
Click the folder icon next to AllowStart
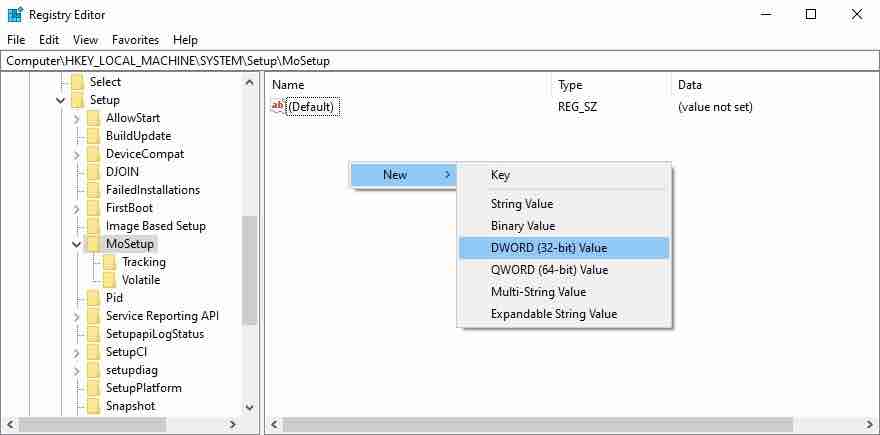click(94, 118)
